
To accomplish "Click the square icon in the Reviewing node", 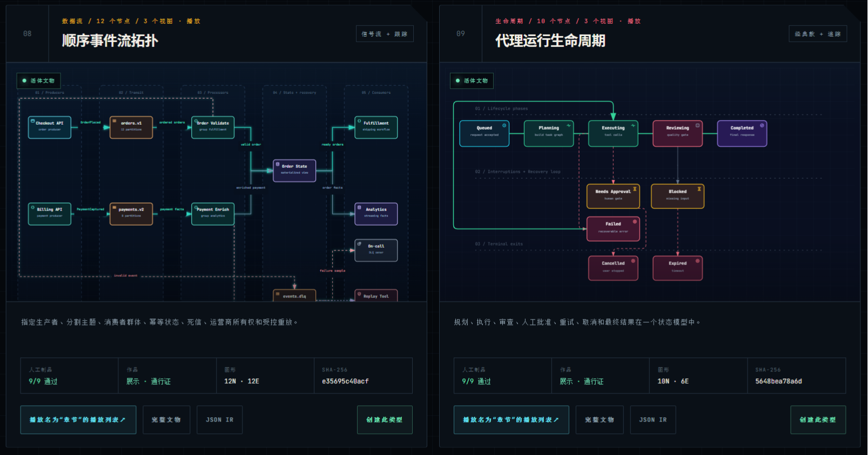I will coord(697,125).
